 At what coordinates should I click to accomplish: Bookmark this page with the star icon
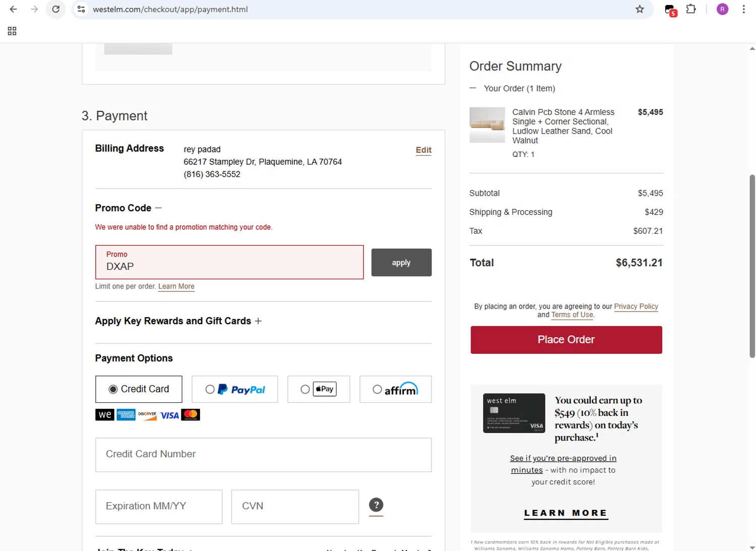[x=640, y=9]
